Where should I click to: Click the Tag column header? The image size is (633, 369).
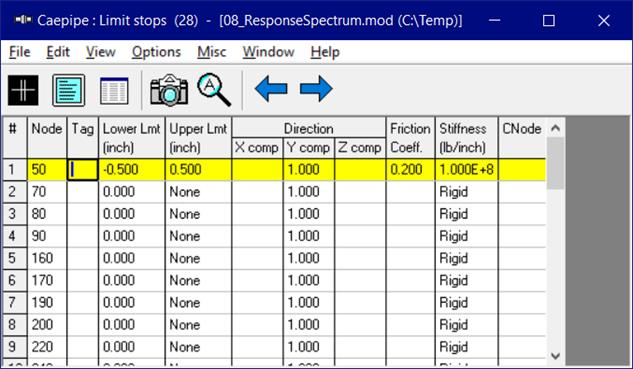tap(82, 138)
